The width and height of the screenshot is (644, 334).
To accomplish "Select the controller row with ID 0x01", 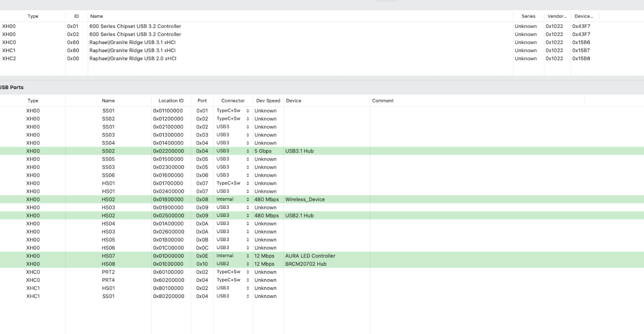I will pyautogui.click(x=135, y=26).
